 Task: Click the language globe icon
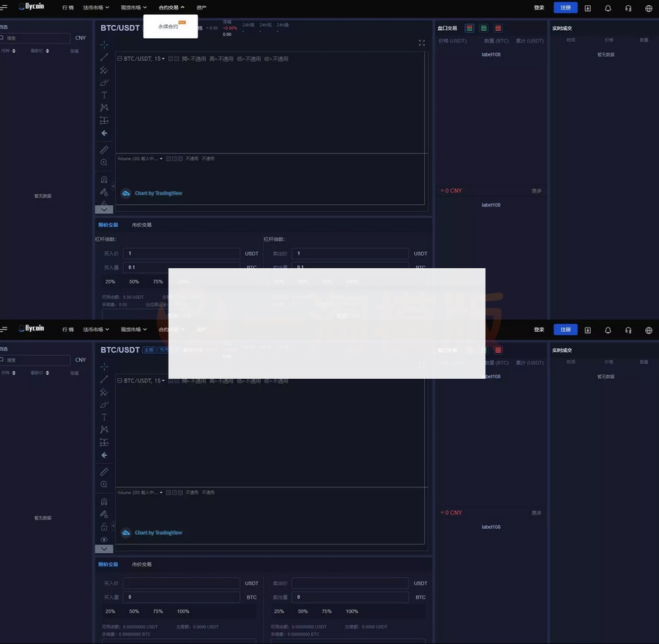(647, 7)
